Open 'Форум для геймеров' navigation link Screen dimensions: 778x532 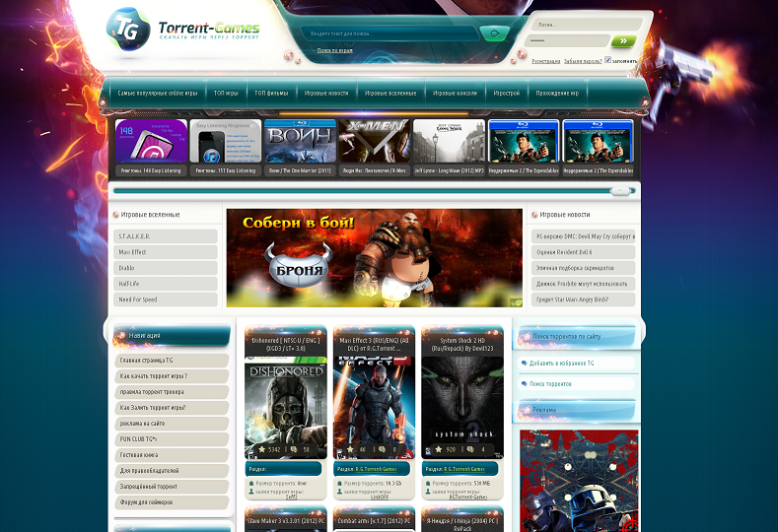(172, 502)
